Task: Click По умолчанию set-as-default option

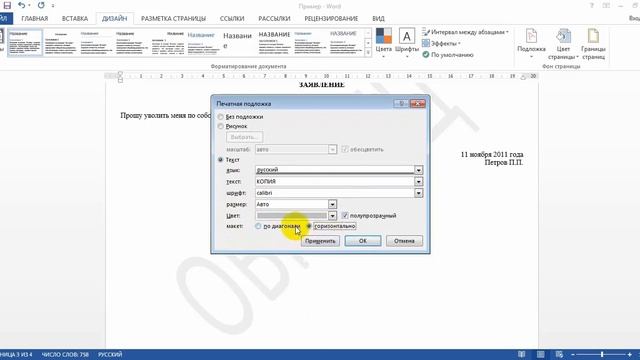Action: [x=448, y=55]
